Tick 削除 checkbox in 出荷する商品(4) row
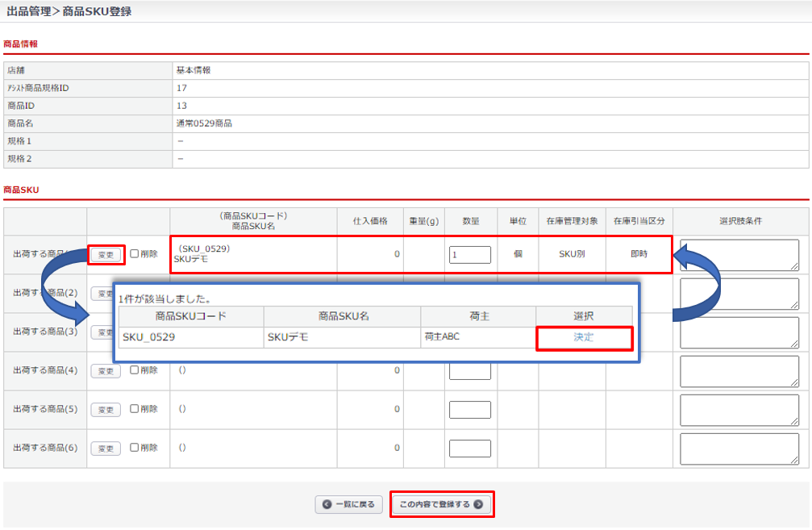This screenshot has height=530, width=812. (x=134, y=370)
